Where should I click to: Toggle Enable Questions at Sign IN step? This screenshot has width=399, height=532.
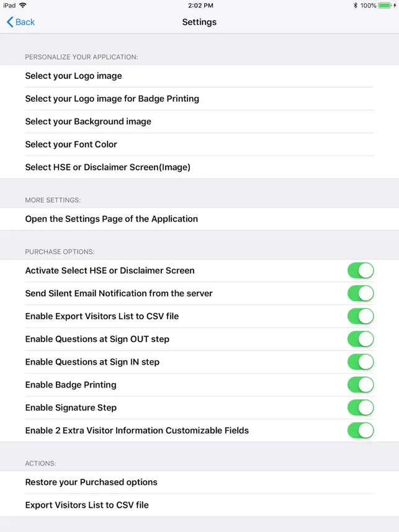pos(361,362)
